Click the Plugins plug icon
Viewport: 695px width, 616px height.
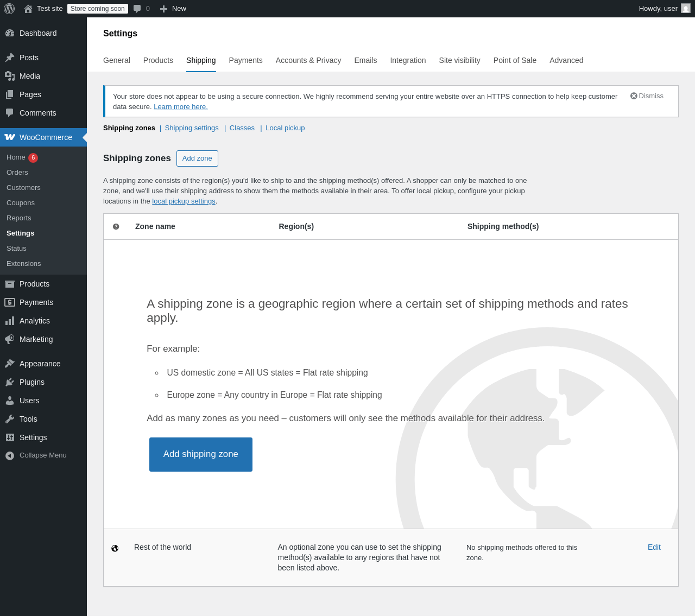[10, 382]
